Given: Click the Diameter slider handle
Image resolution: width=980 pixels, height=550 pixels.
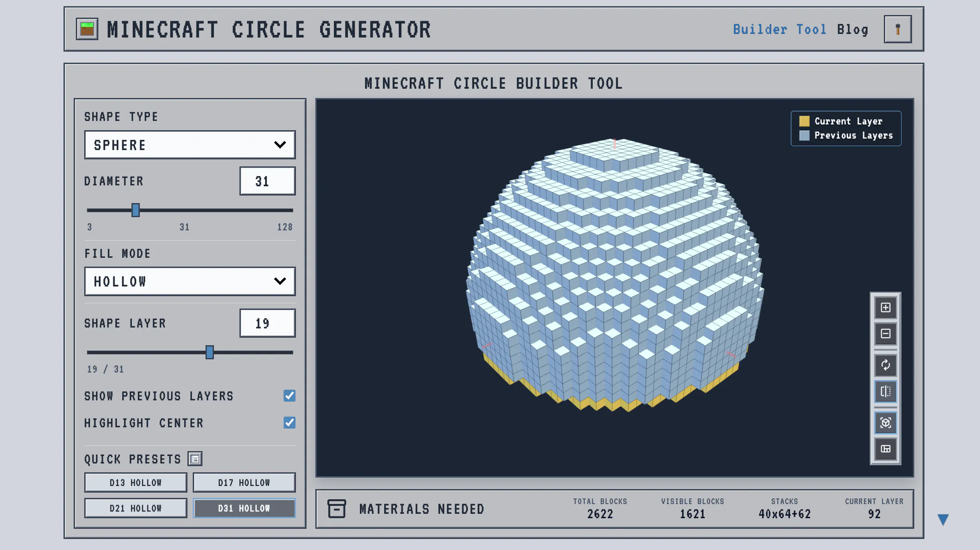Looking at the screenshot, I should point(135,210).
